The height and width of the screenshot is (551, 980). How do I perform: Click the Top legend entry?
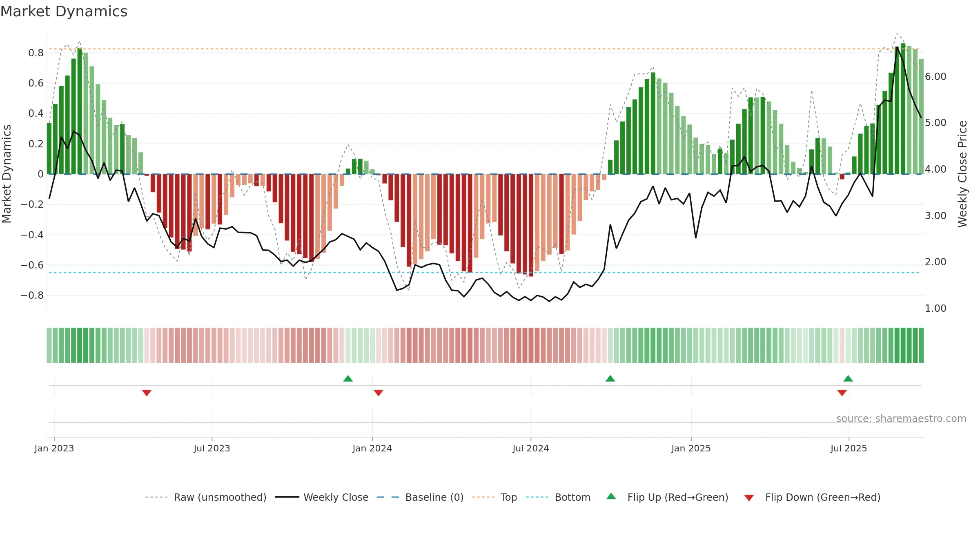[x=494, y=497]
